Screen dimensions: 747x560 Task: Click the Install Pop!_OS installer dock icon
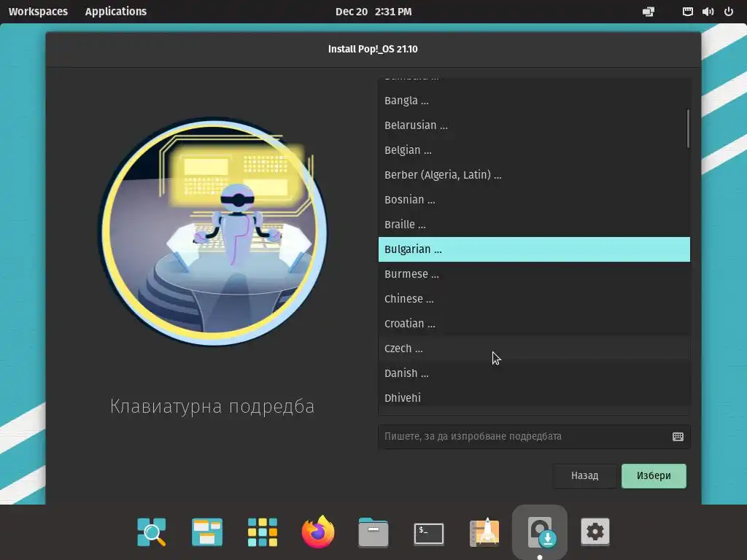click(540, 532)
